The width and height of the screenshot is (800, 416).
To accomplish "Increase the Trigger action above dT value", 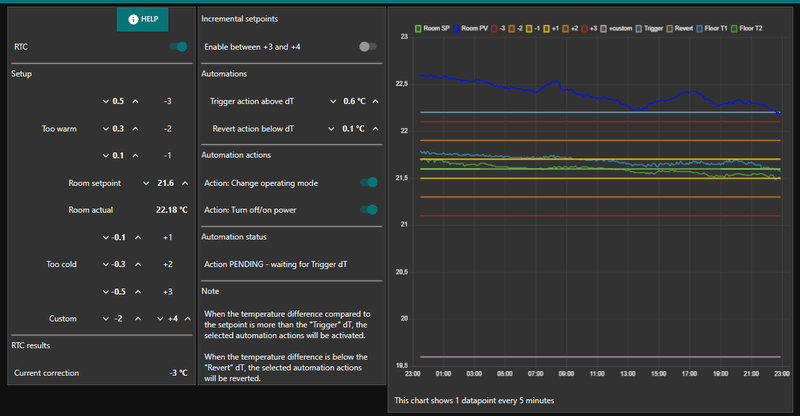I will click(377, 101).
